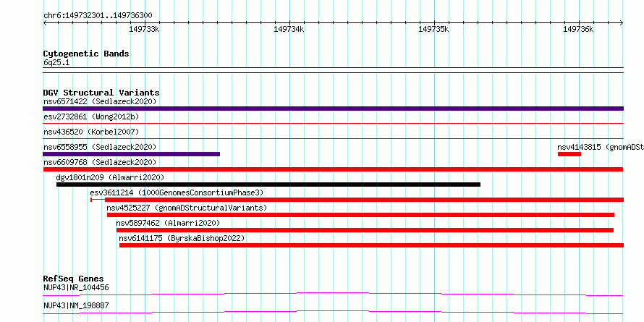Click the RefSeq Genes track title
The image size is (644, 322).
point(73,279)
